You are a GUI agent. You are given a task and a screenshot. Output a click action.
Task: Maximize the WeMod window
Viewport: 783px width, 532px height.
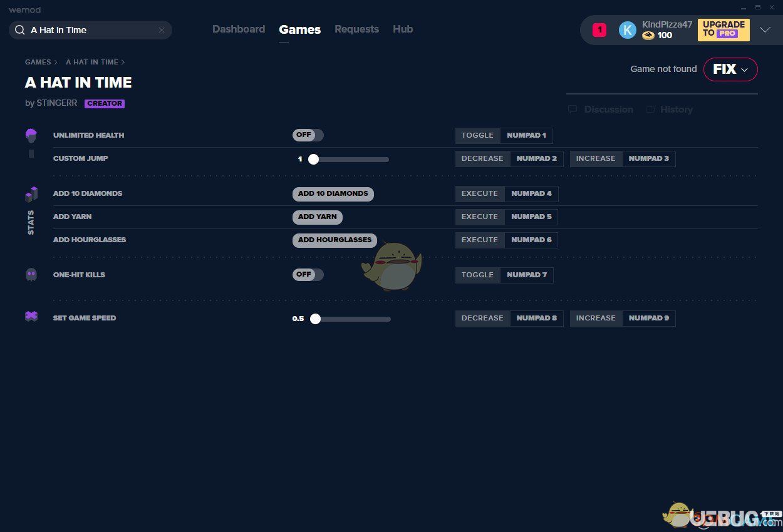758,7
